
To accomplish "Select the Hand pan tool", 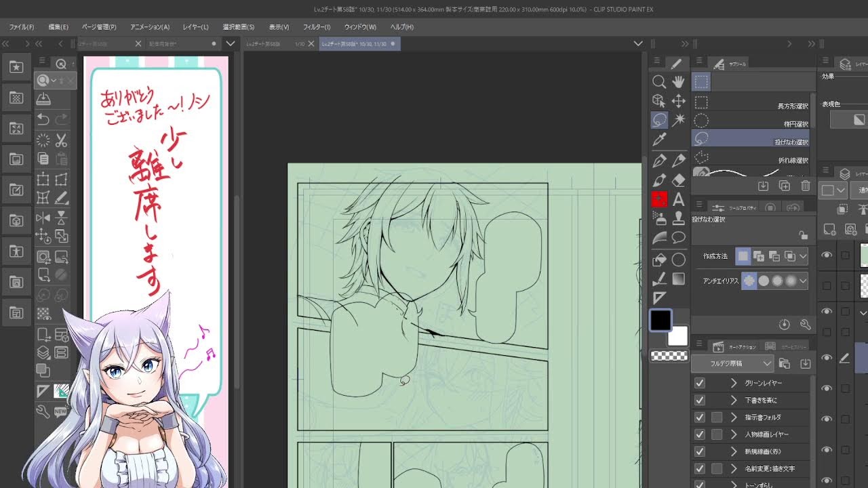I will [x=678, y=82].
